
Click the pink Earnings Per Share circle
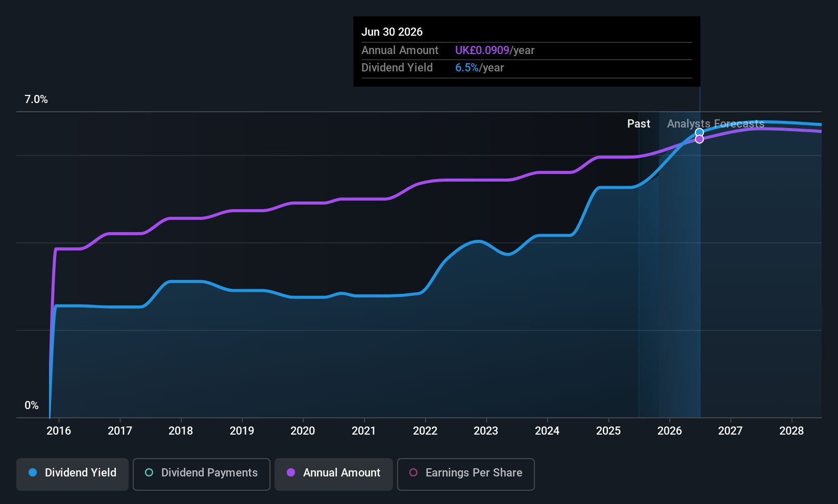click(413, 473)
